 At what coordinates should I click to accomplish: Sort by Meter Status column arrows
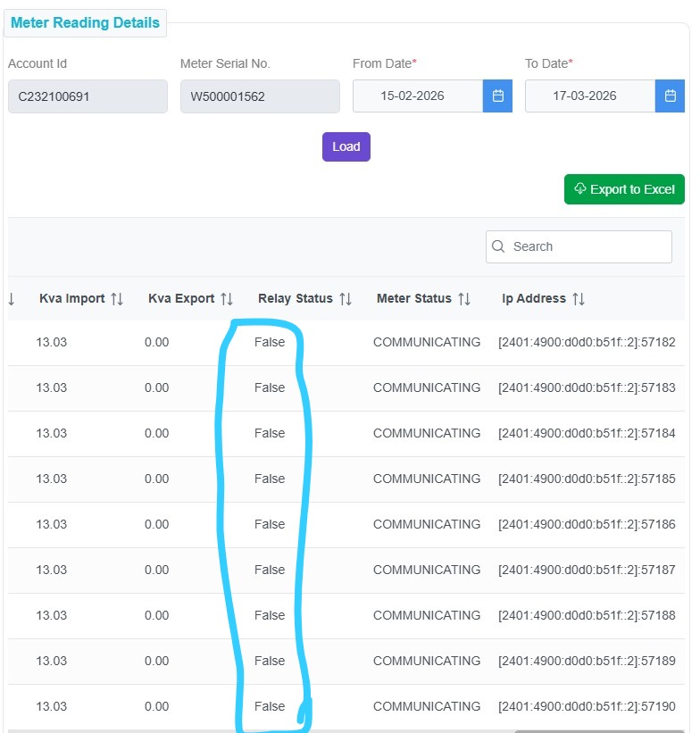tap(464, 299)
